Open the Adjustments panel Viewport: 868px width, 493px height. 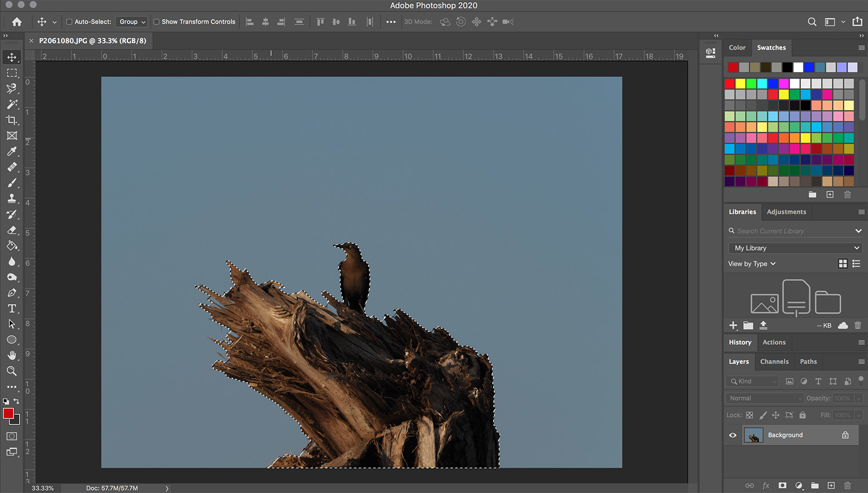tap(786, 212)
